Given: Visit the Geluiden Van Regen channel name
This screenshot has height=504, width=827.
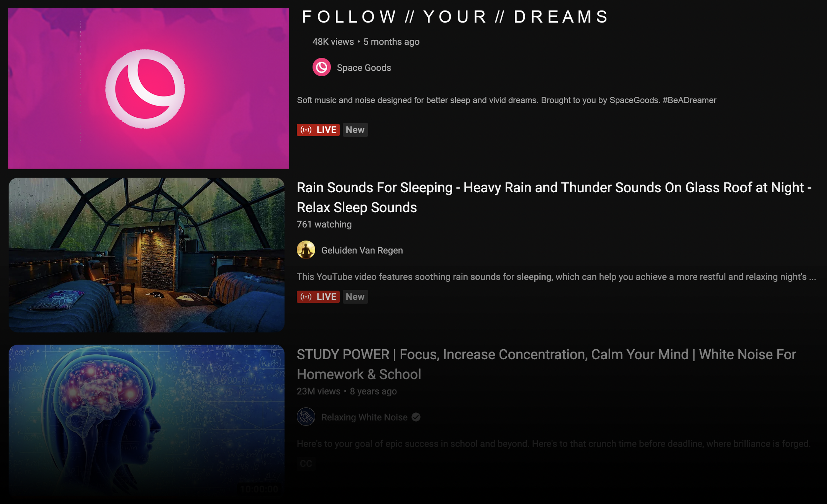Looking at the screenshot, I should (362, 250).
